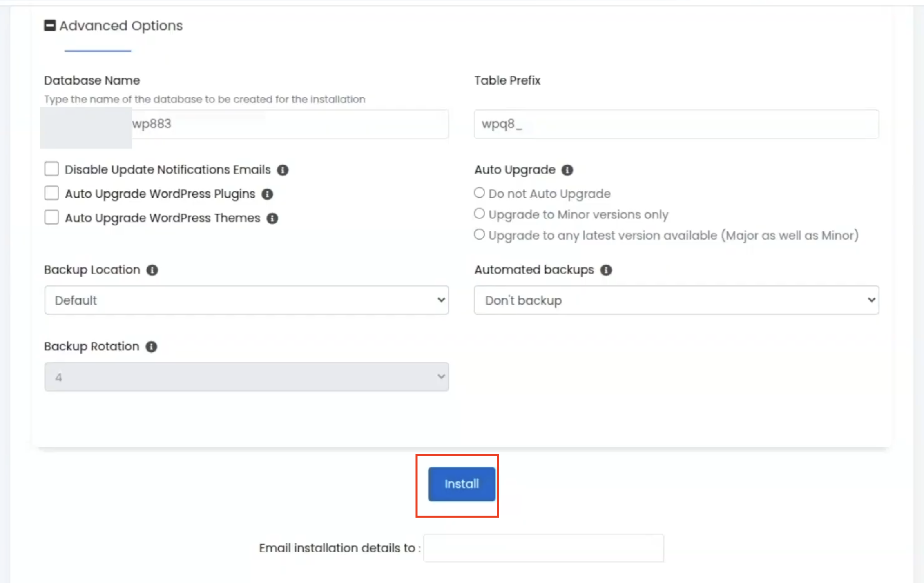This screenshot has width=924, height=583.
Task: Open the Backup Location dropdown
Action: click(247, 300)
